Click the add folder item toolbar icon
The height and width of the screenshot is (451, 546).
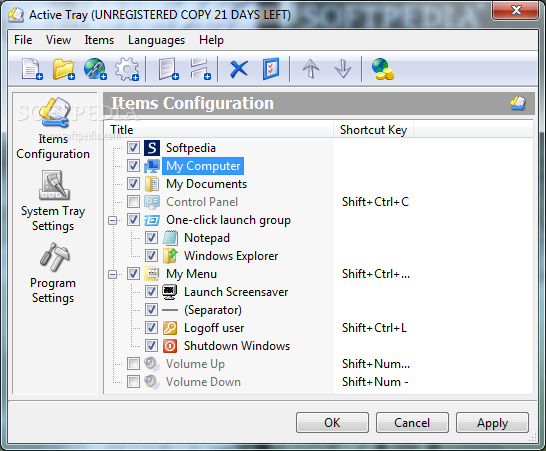click(x=64, y=69)
